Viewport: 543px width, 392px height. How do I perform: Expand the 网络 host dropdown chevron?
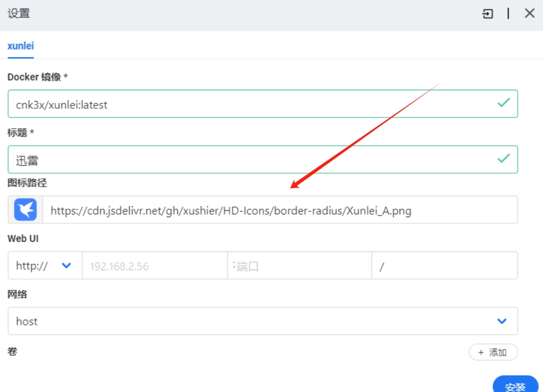[x=501, y=321]
